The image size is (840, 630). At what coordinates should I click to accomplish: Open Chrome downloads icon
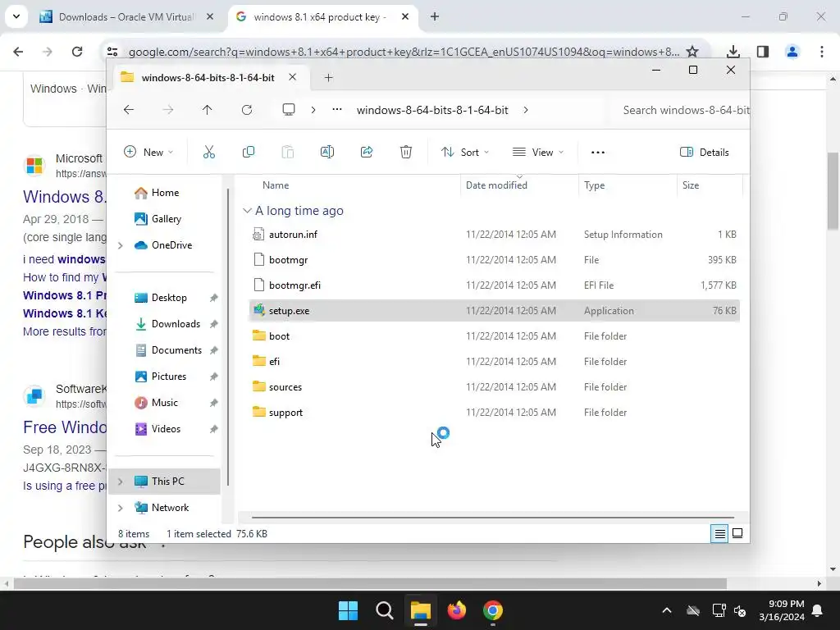click(x=733, y=52)
